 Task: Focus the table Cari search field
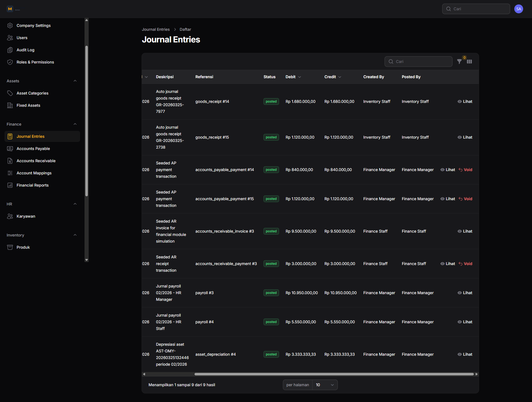[418, 62]
